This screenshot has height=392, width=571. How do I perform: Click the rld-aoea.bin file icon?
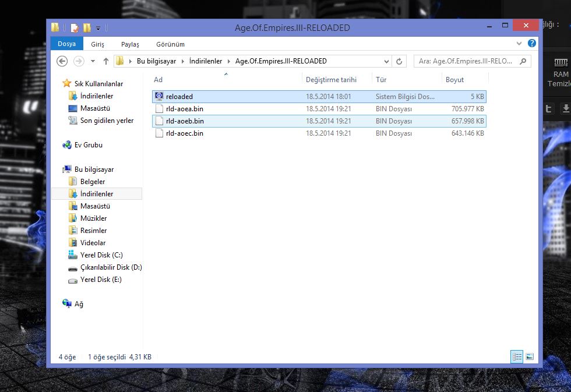coord(159,108)
